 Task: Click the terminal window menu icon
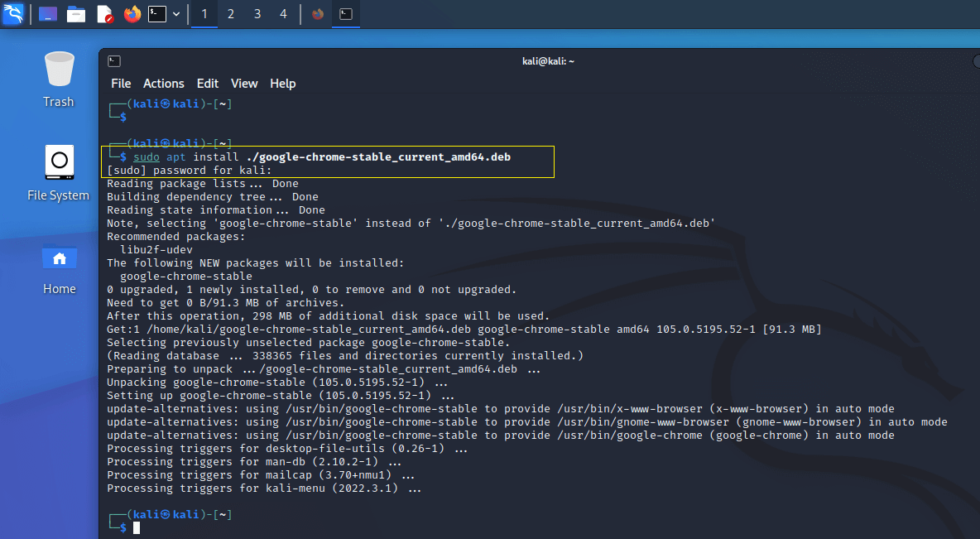(x=114, y=61)
